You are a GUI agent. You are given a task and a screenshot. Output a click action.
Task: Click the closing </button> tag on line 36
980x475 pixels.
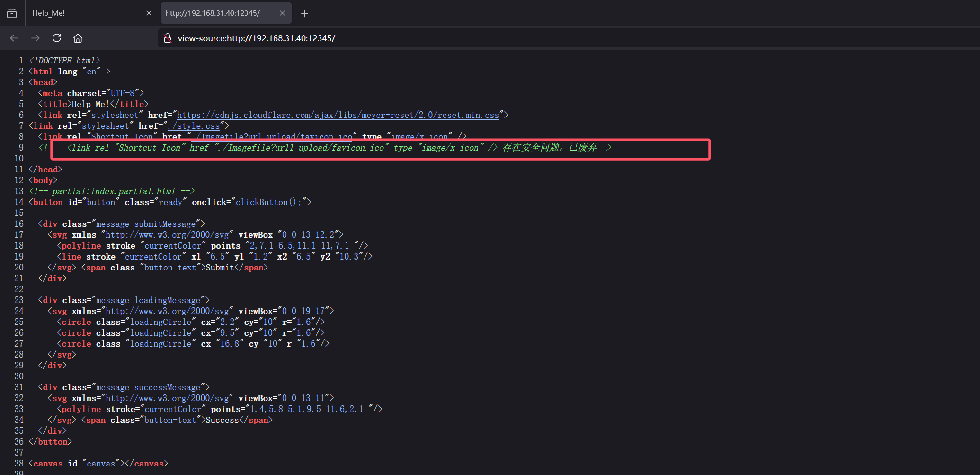coord(50,442)
